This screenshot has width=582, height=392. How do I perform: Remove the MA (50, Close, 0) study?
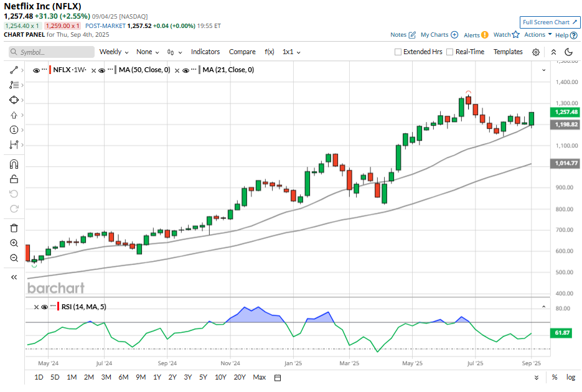pos(93,70)
